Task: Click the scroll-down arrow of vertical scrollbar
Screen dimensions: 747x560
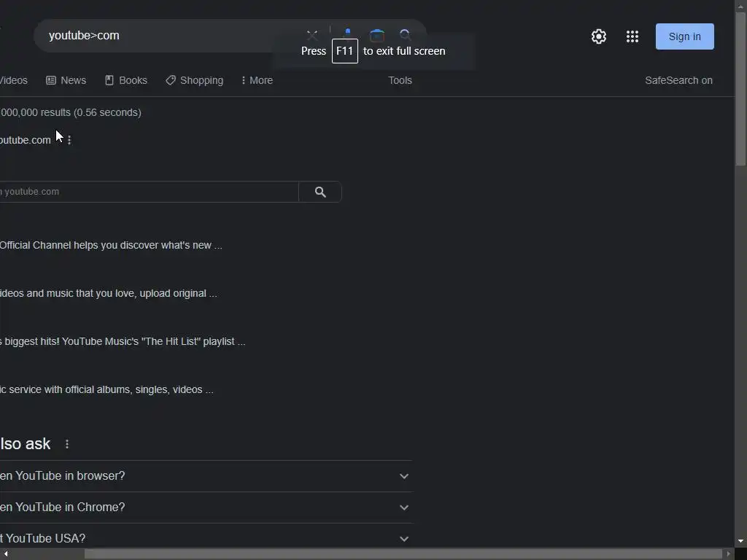Action: point(740,542)
